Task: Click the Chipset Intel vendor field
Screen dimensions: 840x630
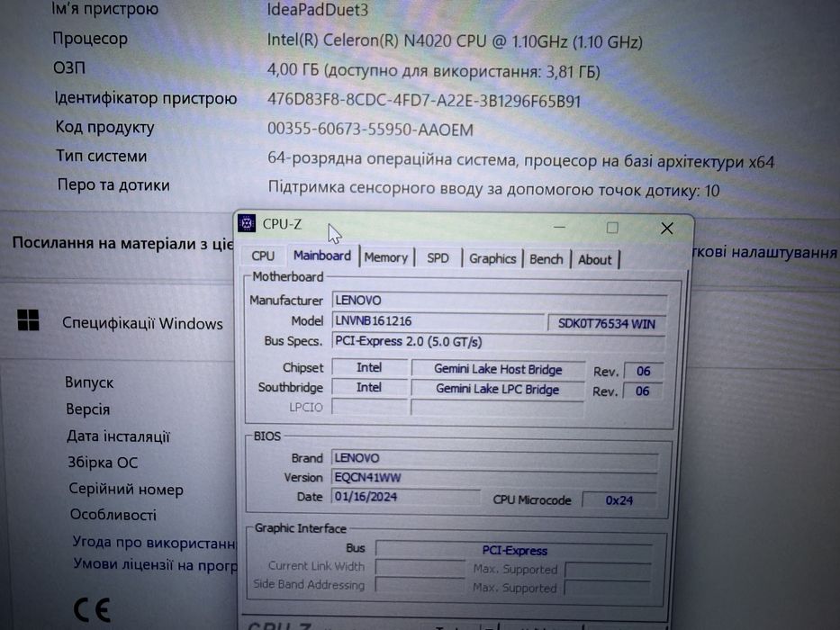Action: [x=369, y=367]
